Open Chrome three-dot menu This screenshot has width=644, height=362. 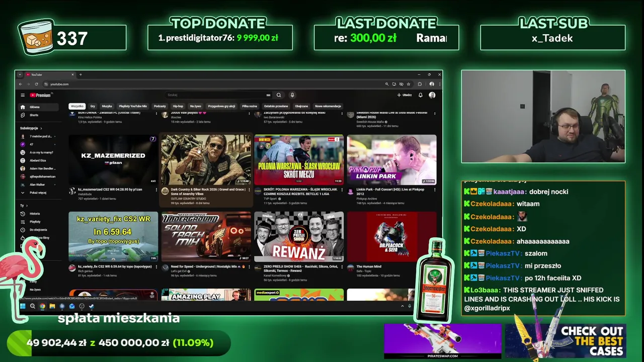[439, 84]
